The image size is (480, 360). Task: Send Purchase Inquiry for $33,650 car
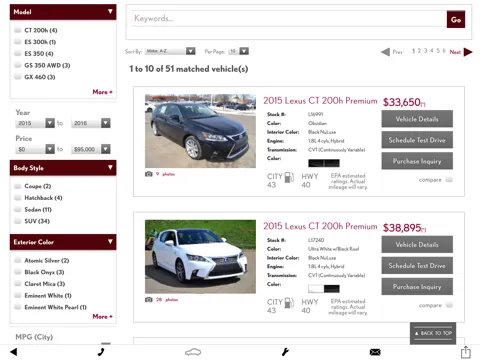click(x=417, y=161)
